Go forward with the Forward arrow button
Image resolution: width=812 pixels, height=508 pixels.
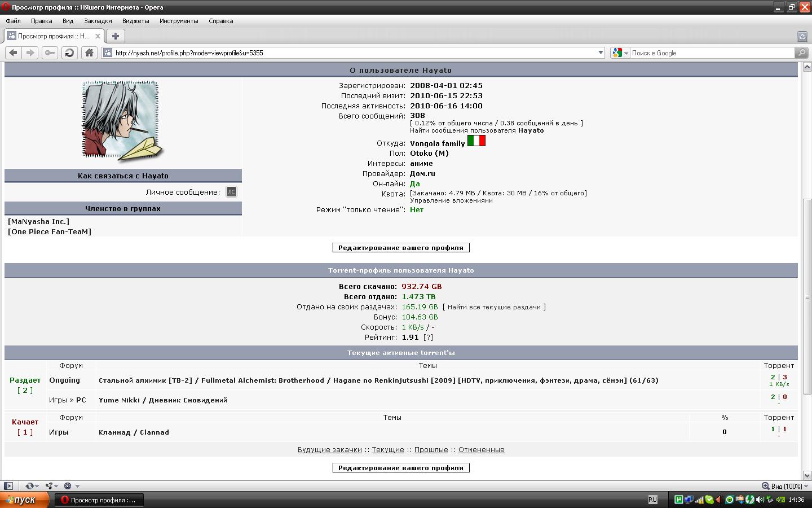(30, 52)
